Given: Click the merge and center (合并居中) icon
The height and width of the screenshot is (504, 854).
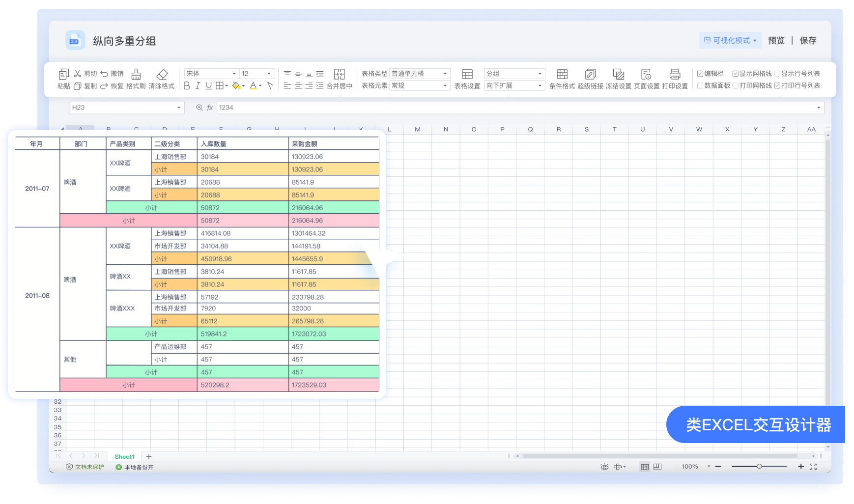Looking at the screenshot, I should coord(339,74).
